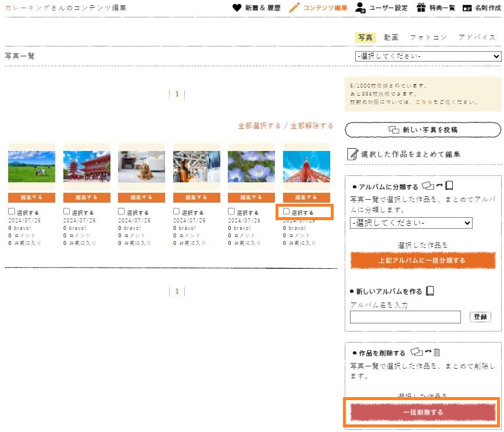
Task: Check 選択する under the dog photo
Action: pyautogui.click(x=121, y=211)
